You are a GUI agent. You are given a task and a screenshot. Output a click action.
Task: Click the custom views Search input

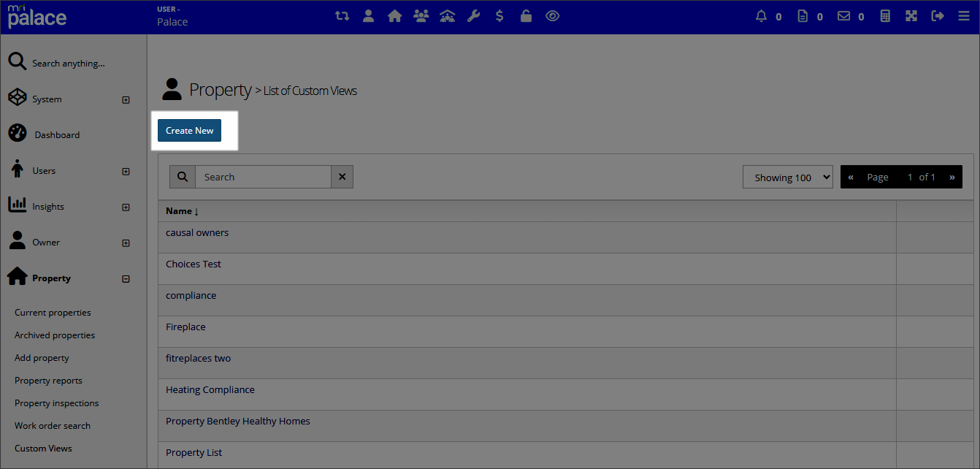(x=263, y=177)
